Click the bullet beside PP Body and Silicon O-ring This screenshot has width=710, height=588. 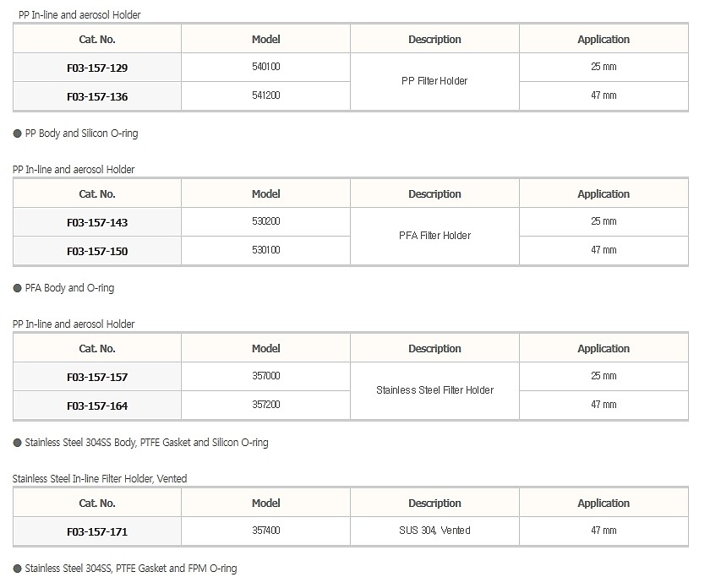tap(18, 133)
